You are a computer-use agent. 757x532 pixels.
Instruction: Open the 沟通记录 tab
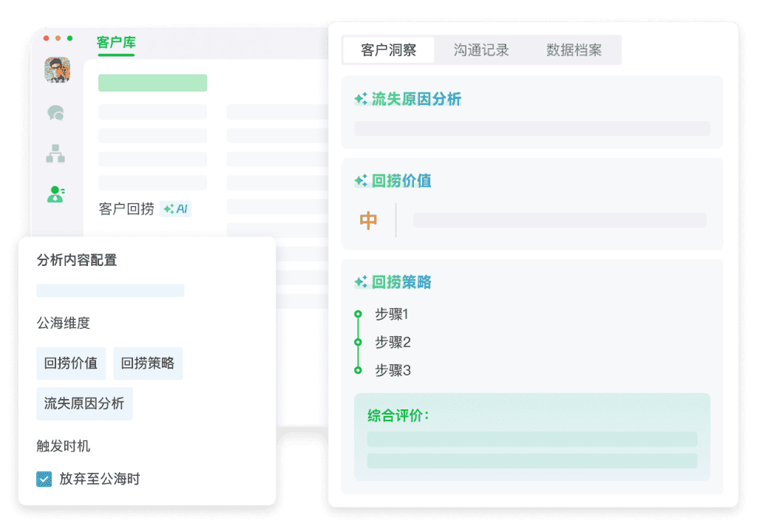[x=481, y=50]
